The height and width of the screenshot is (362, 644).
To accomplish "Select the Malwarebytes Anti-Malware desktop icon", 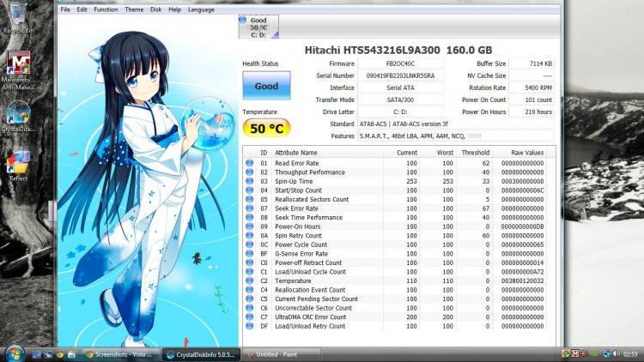I will [18, 69].
